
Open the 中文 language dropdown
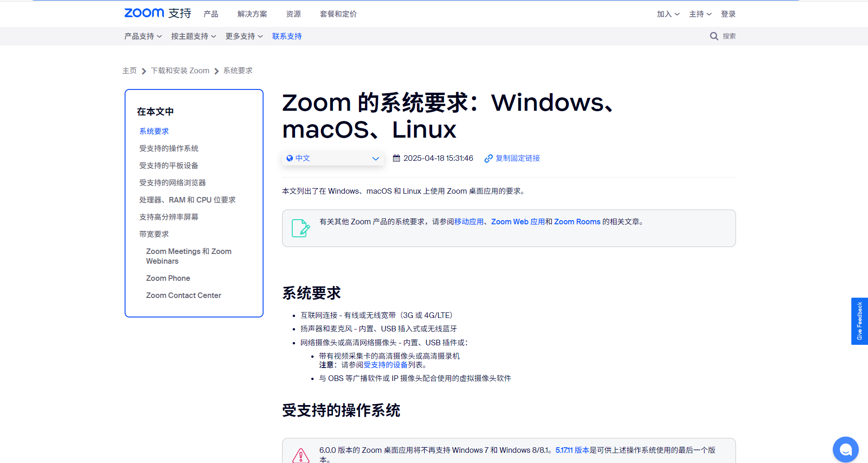[333, 159]
